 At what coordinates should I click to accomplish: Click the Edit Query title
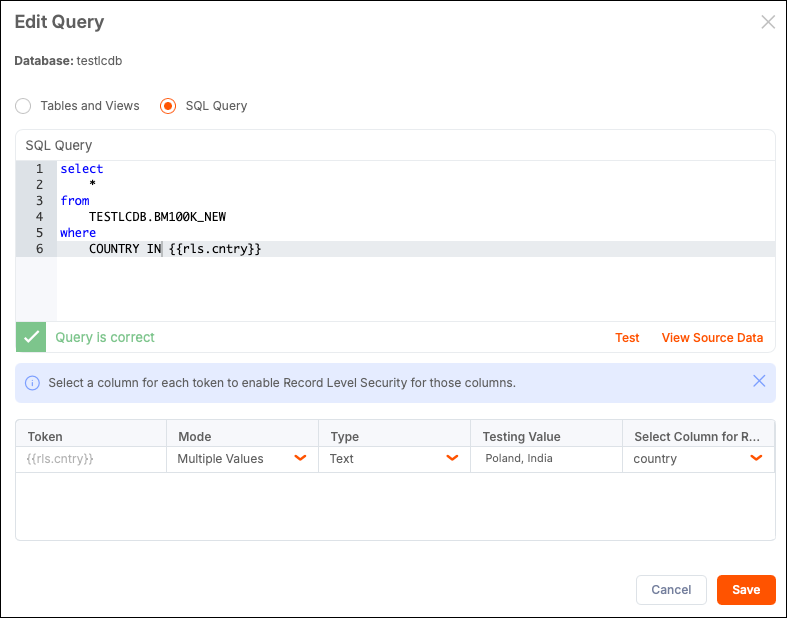click(x=59, y=22)
